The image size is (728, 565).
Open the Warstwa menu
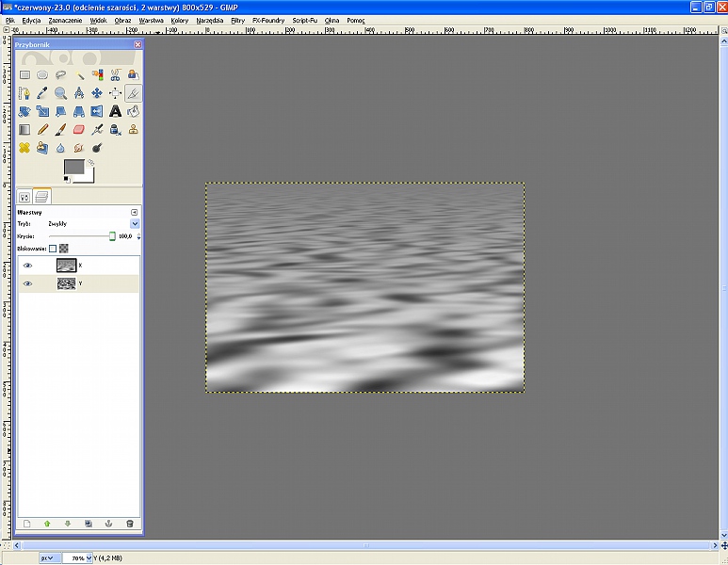point(151,19)
